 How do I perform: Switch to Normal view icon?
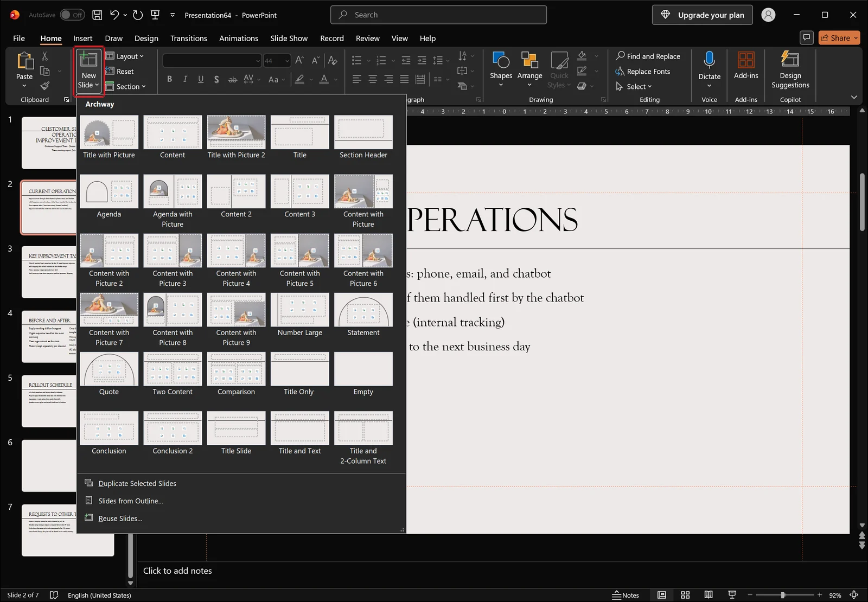[x=662, y=595]
